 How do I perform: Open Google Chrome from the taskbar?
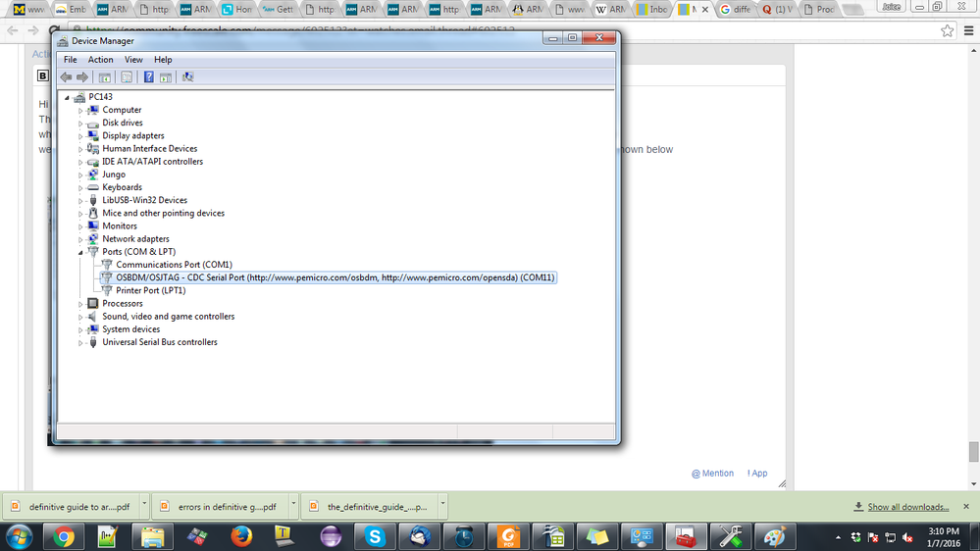[63, 536]
